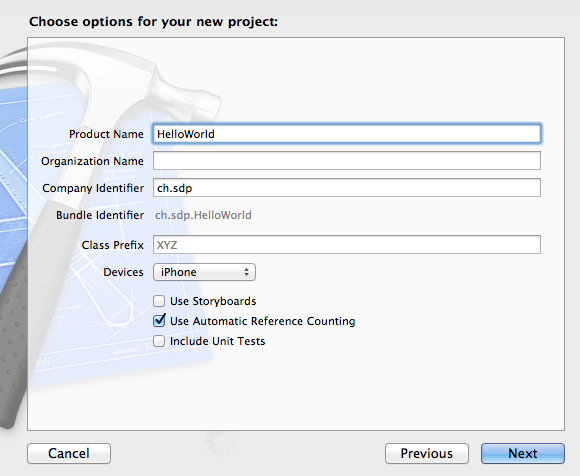Click the Next button
This screenshot has width=580, height=476.
click(x=523, y=453)
